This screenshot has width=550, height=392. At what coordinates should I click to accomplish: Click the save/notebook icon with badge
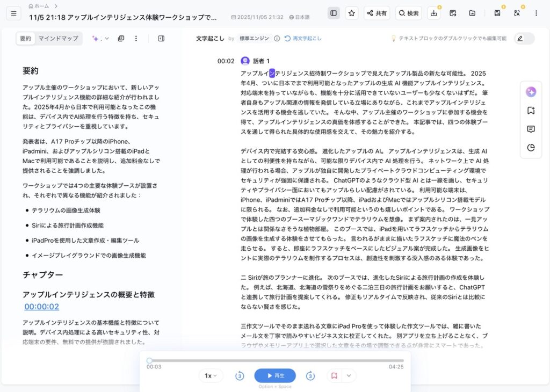(497, 12)
